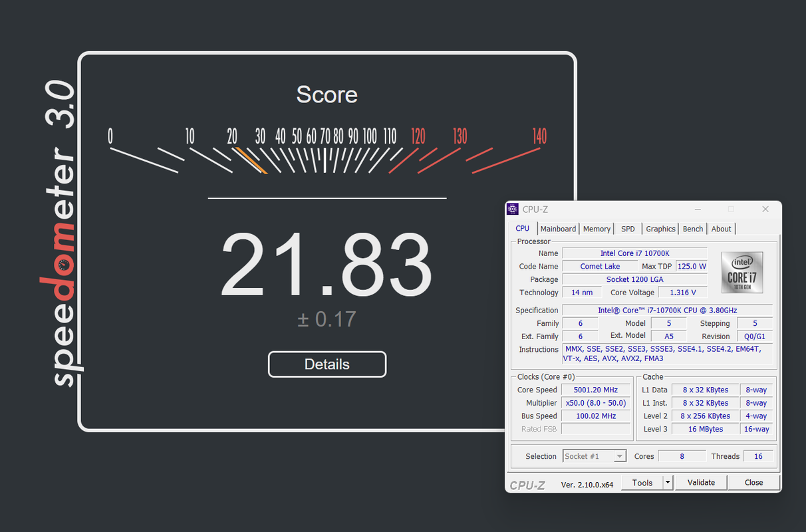Click the L1 Data value 8 x 32 KBytes
Viewport: 806px width, 532px height.
click(x=705, y=390)
